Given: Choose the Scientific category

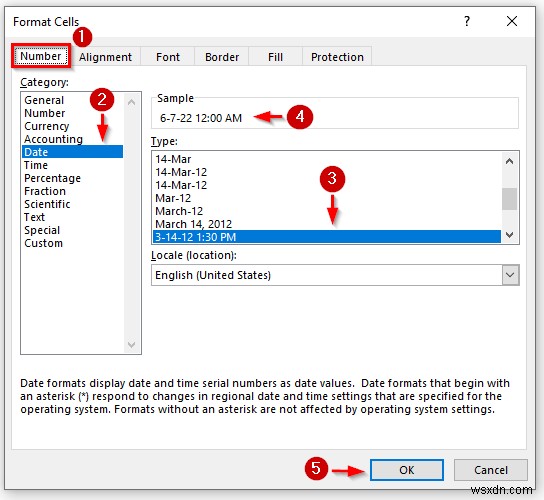Looking at the screenshot, I should [x=72, y=204].
